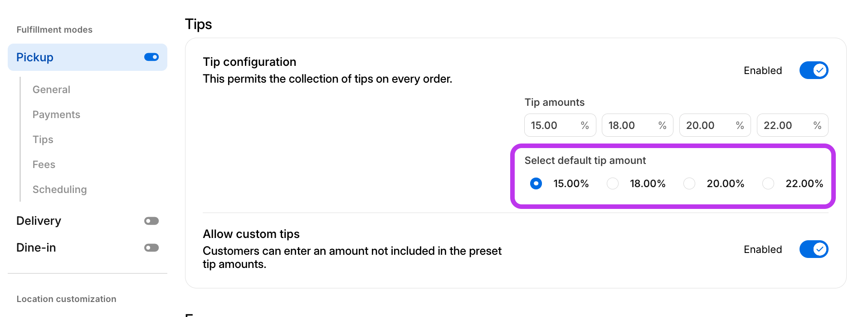Select the 20.00% default tip option
This screenshot has width=868, height=317.
point(689,183)
